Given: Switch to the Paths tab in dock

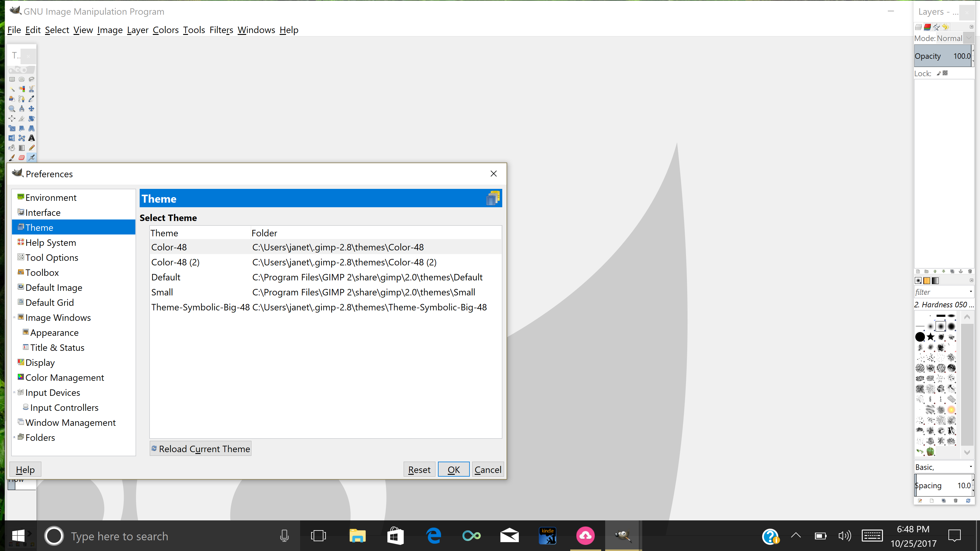Looking at the screenshot, I should [937, 27].
